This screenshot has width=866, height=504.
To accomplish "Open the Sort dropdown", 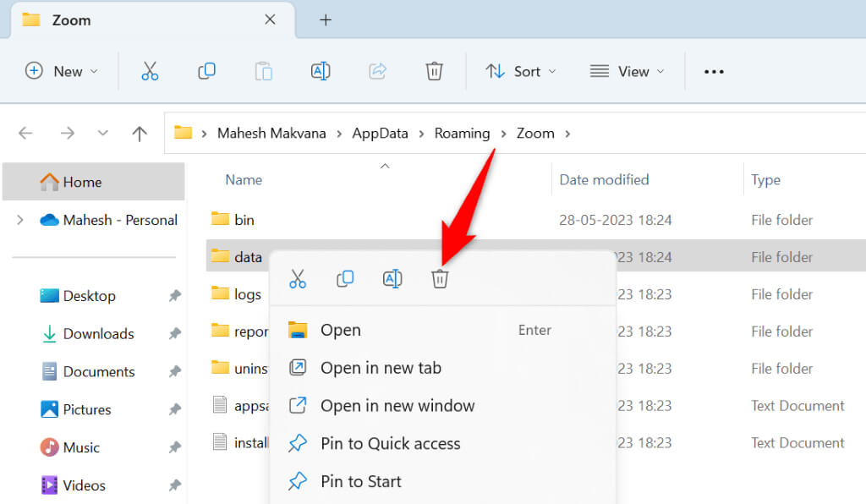I will pyautogui.click(x=521, y=71).
